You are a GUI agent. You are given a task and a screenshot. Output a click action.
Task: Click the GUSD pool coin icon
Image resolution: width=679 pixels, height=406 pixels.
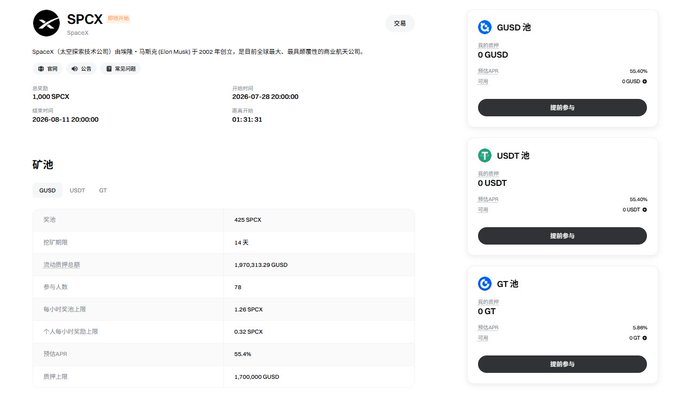(x=485, y=27)
